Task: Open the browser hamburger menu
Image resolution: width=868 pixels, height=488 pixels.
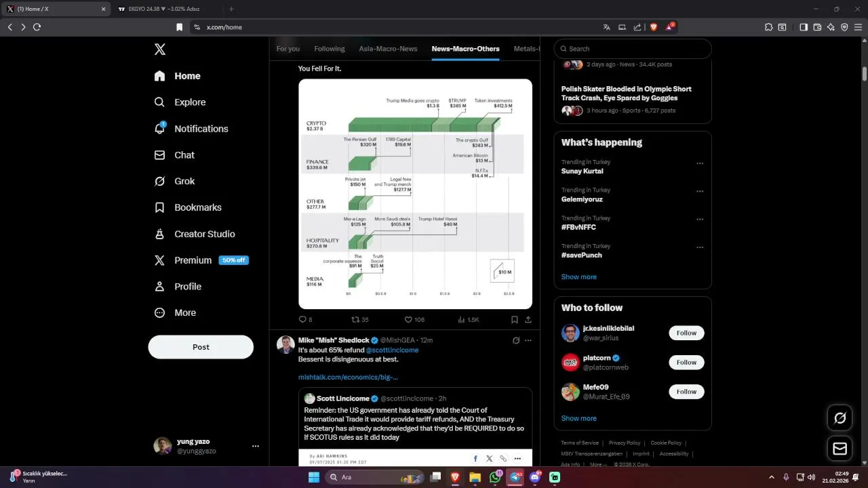Action: click(858, 27)
